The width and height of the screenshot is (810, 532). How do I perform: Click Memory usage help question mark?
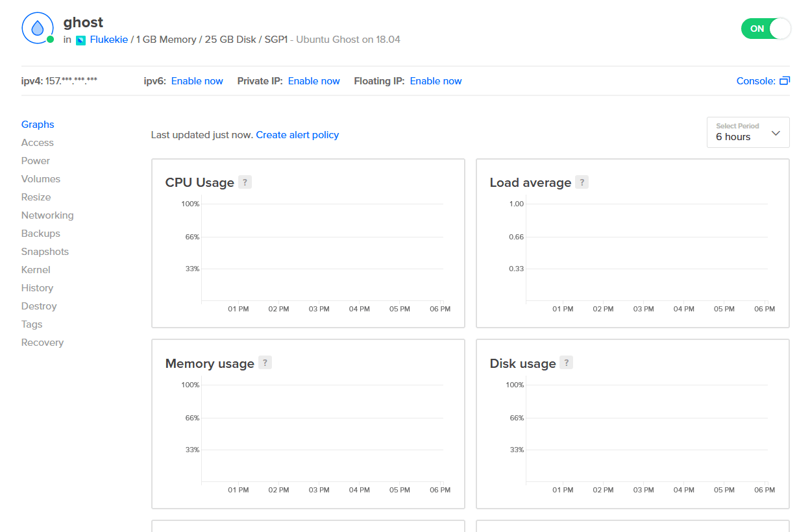[265, 363]
